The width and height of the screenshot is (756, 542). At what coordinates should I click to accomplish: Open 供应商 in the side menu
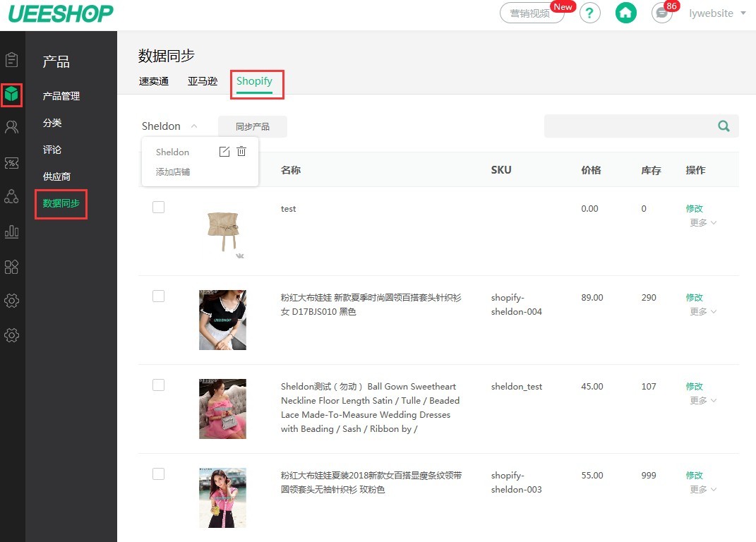click(x=56, y=176)
